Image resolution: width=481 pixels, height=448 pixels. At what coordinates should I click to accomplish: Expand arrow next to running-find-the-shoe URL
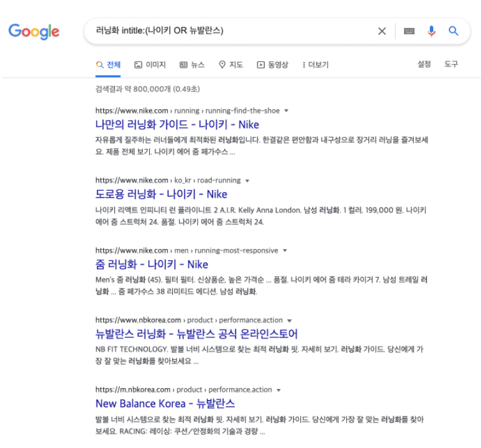pyautogui.click(x=286, y=111)
